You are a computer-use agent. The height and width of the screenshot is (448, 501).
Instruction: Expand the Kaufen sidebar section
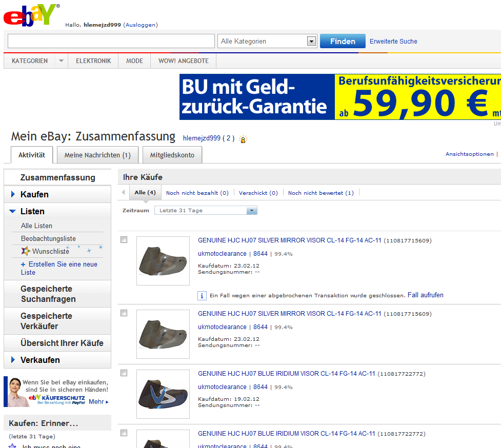pyautogui.click(x=13, y=194)
